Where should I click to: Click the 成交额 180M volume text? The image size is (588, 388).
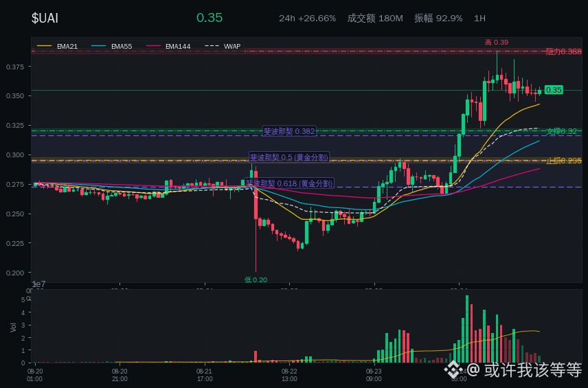tap(375, 19)
